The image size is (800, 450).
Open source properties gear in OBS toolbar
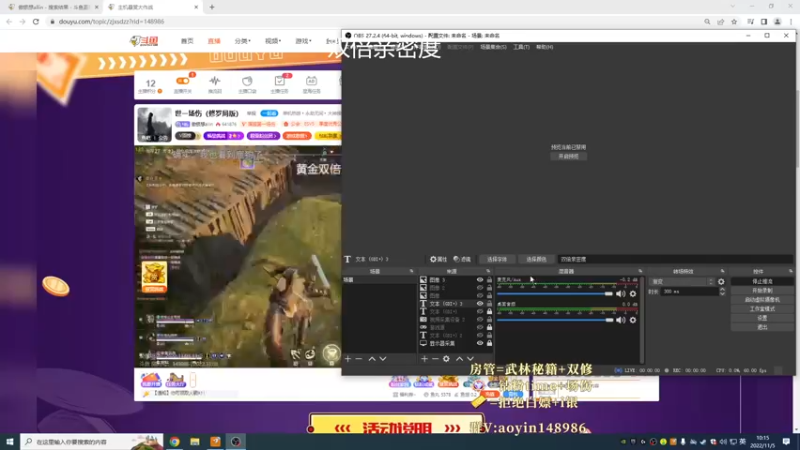tap(438, 259)
